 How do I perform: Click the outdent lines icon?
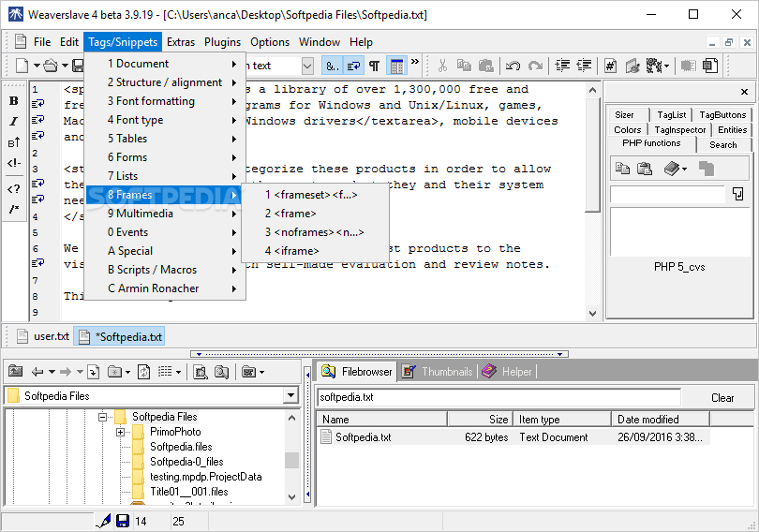pos(585,66)
